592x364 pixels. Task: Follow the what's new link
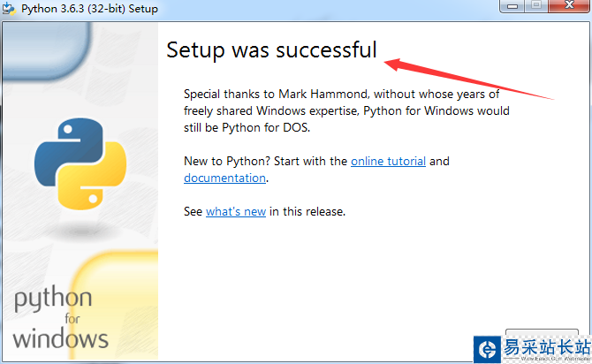tap(236, 212)
